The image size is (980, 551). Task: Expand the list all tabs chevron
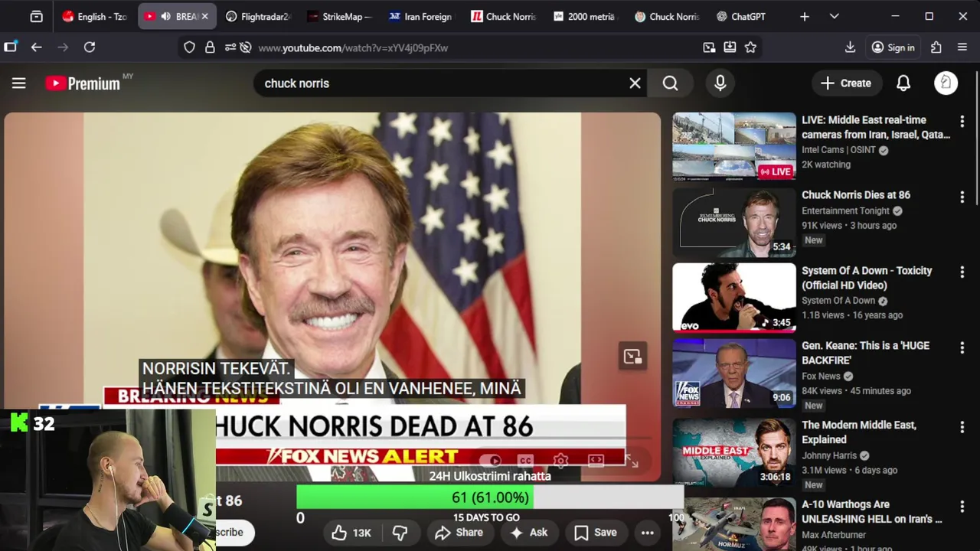coord(835,16)
